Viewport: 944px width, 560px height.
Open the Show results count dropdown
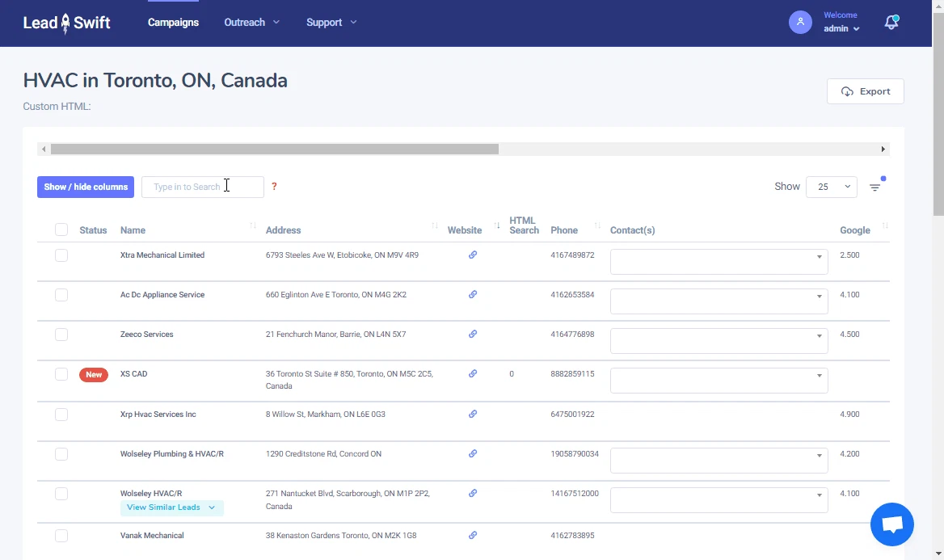pos(831,187)
